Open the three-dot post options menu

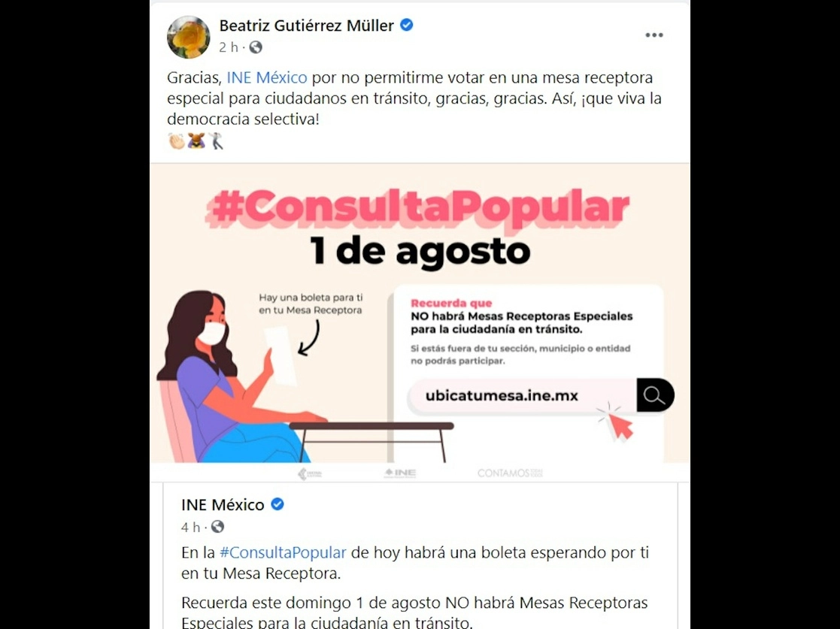click(x=654, y=35)
